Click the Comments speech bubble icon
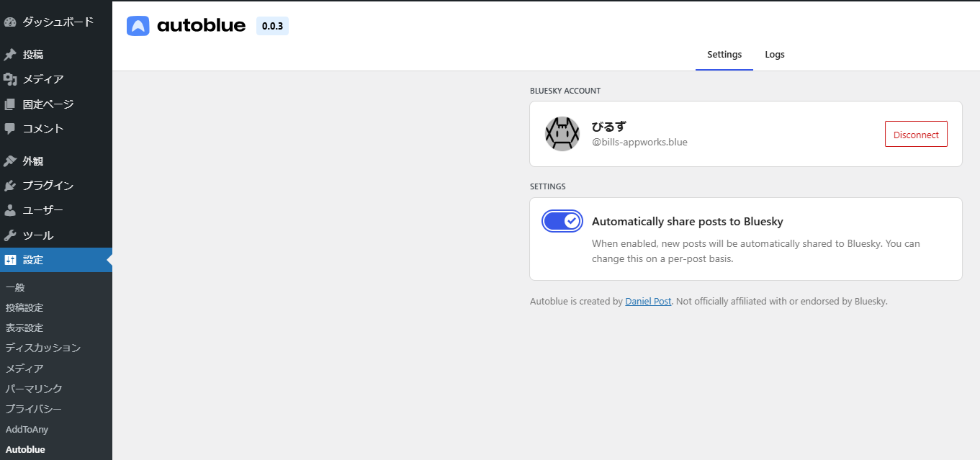 [10, 129]
